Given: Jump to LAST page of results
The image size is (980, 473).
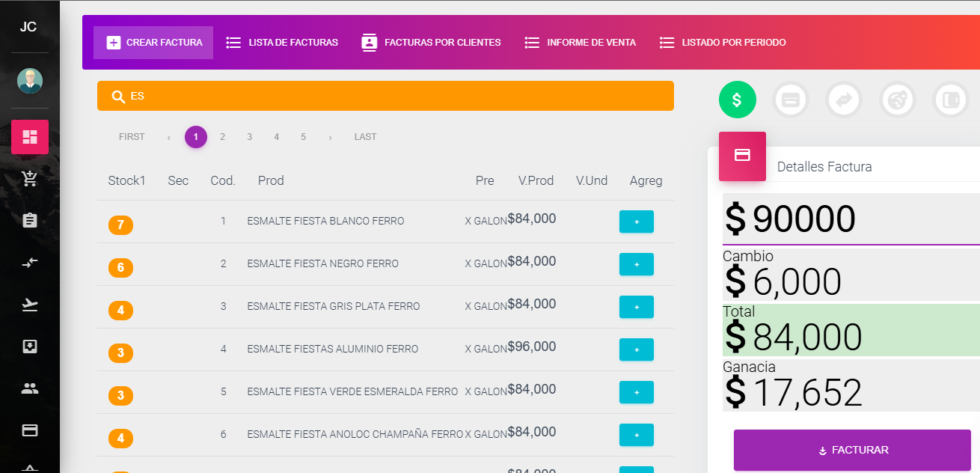Looking at the screenshot, I should [x=365, y=137].
